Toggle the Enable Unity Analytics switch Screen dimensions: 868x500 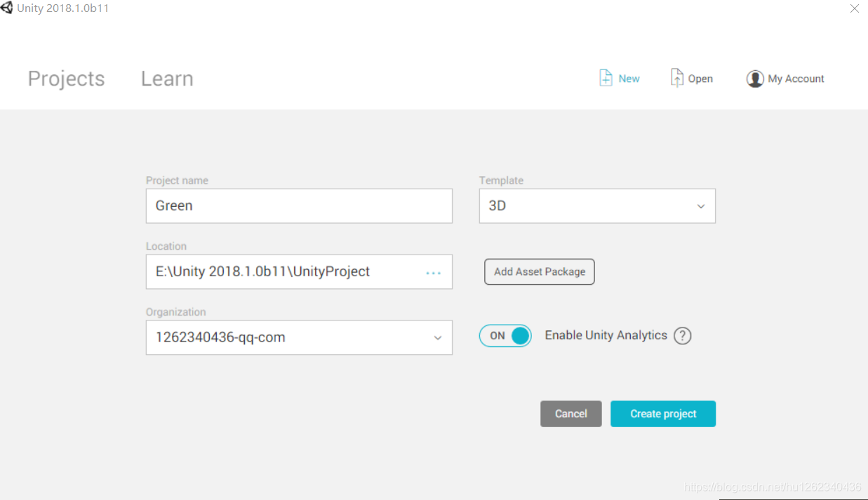(x=505, y=336)
